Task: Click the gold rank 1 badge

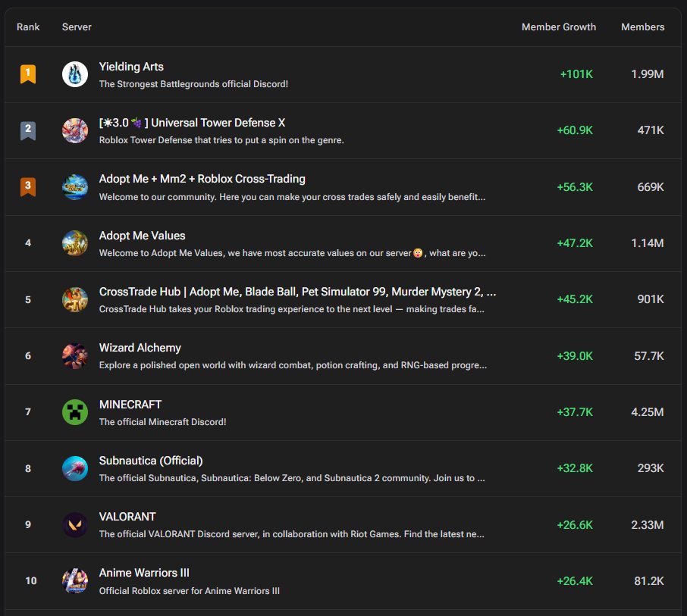Action: [28, 74]
